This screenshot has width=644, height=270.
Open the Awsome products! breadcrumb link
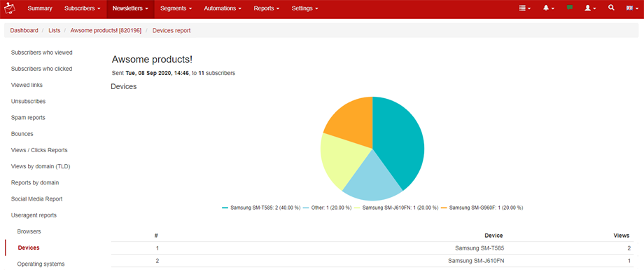point(106,30)
